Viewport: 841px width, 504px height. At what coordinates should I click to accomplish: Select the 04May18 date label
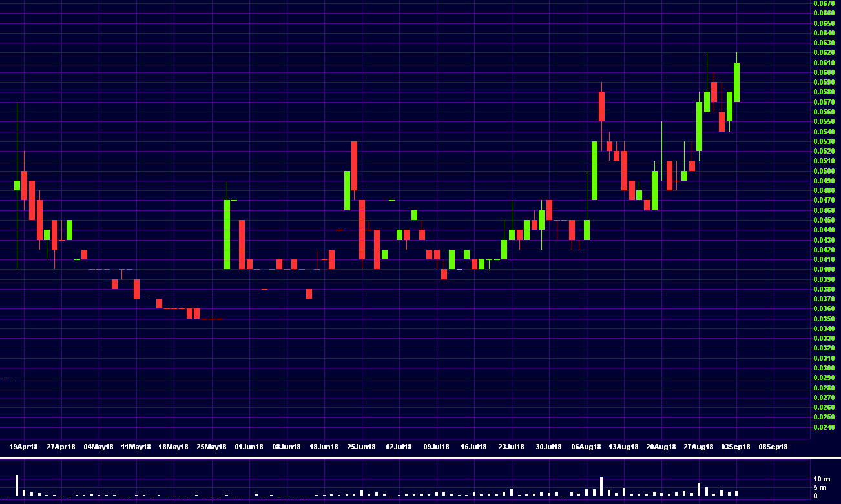pos(98,447)
